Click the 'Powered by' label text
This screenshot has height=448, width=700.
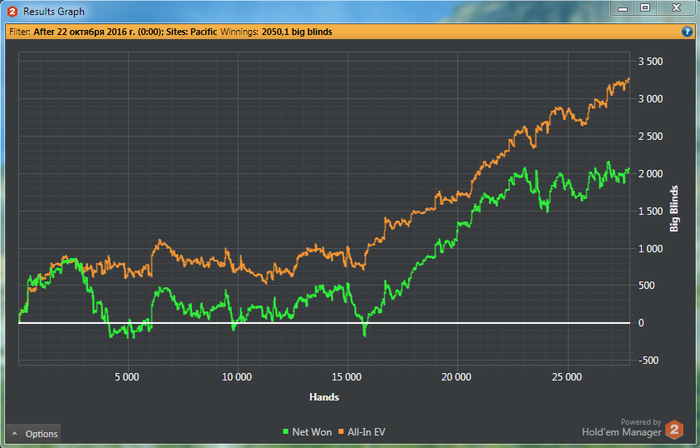(x=641, y=422)
